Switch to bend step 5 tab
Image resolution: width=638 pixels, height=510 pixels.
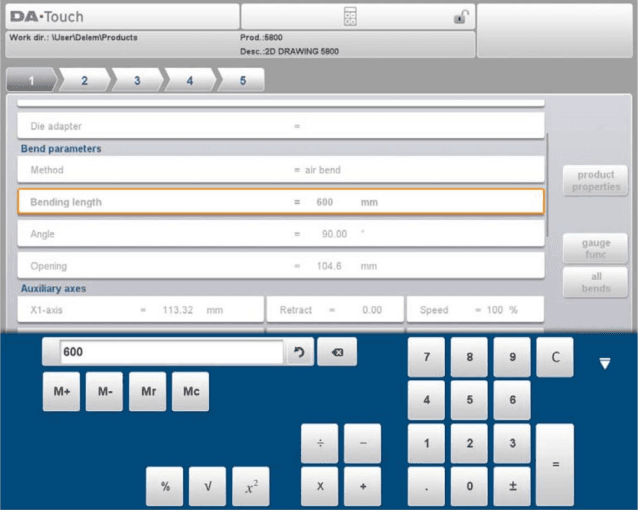[243, 80]
